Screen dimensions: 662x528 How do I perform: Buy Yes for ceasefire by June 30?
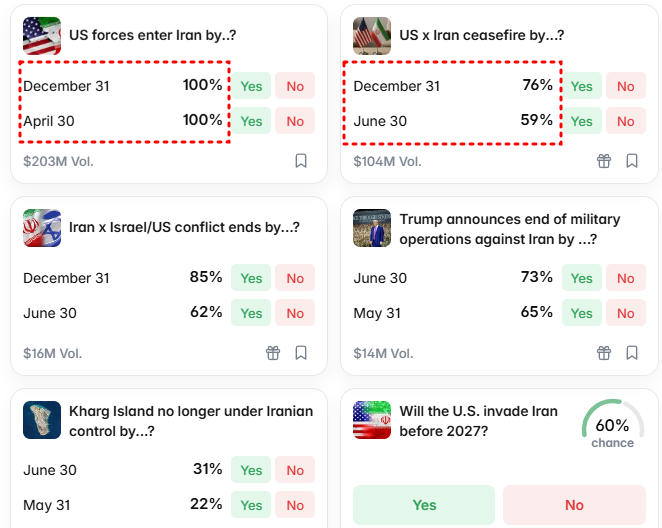tap(582, 121)
